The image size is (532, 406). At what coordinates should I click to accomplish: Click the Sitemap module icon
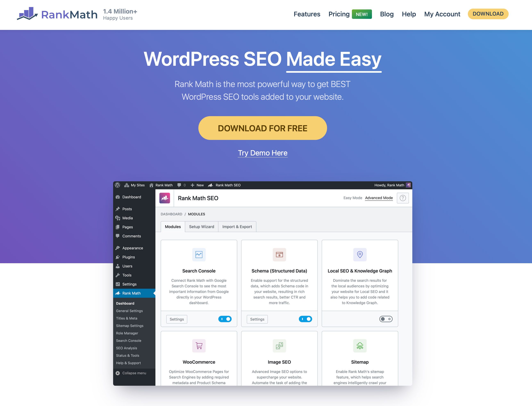(x=360, y=345)
